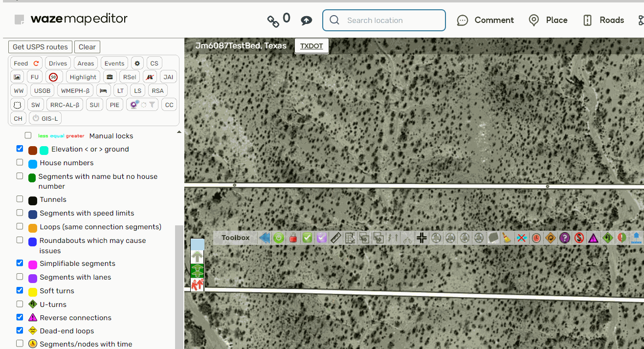
Task: Open the gear settings button in script panel
Action: (137, 63)
